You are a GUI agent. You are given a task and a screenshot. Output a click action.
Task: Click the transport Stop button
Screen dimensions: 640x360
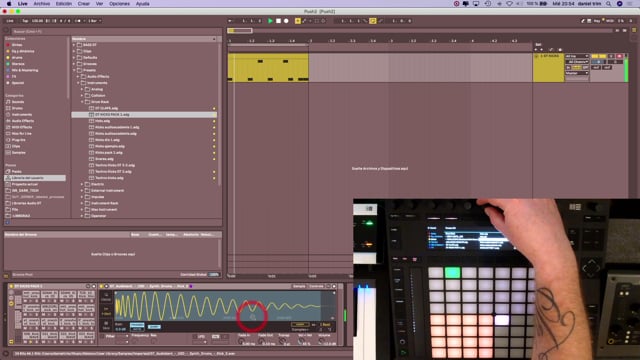click(x=278, y=21)
